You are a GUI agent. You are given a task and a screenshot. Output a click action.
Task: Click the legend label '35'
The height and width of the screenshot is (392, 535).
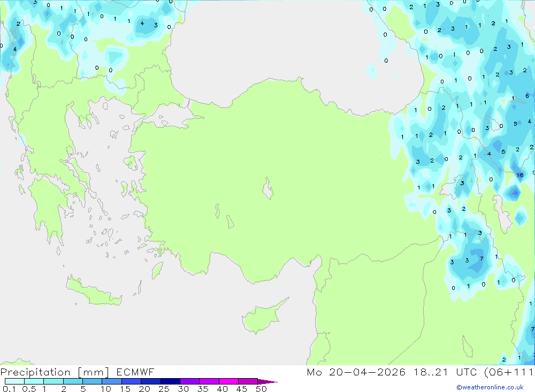coord(203,389)
